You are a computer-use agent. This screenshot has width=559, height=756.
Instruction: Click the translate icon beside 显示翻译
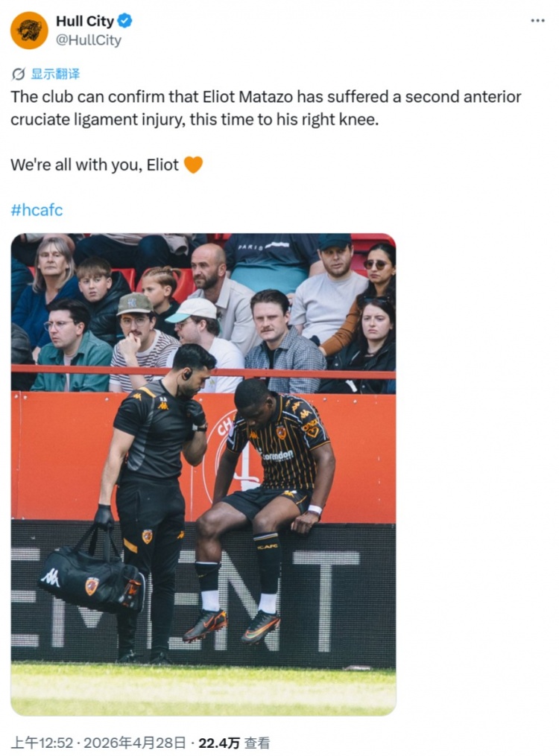click(x=19, y=74)
